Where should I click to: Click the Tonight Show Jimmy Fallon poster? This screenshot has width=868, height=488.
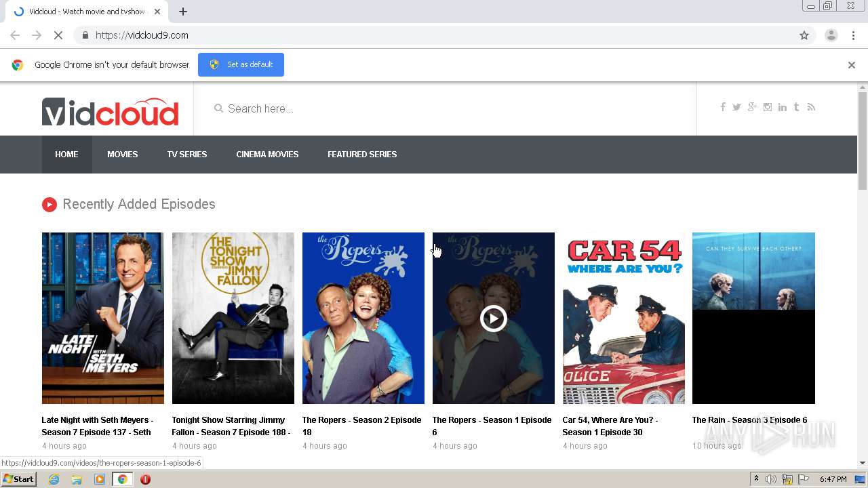233,318
